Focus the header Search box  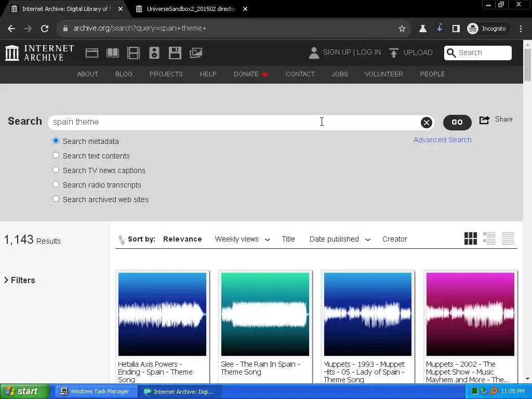click(x=478, y=52)
